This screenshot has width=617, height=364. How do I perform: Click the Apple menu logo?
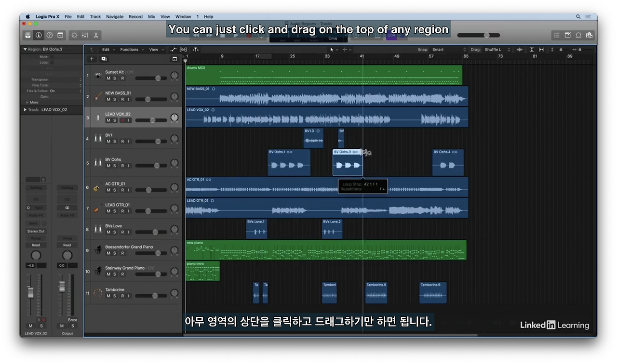point(27,16)
